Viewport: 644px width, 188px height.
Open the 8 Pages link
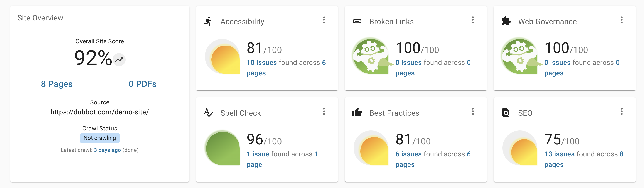coord(57,84)
